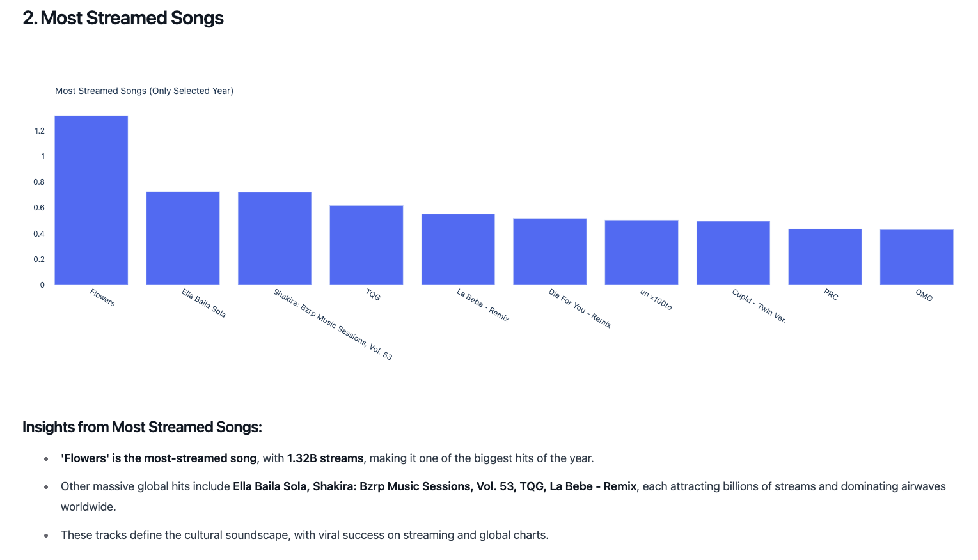Click the La Bebe - Remix bar

click(x=458, y=249)
